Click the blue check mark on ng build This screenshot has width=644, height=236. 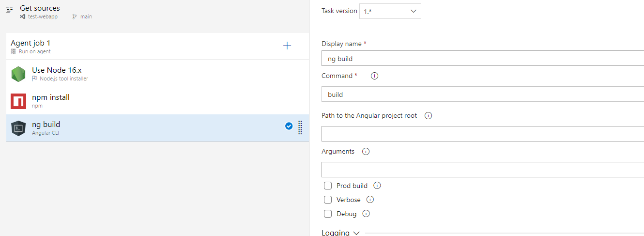coord(289,126)
